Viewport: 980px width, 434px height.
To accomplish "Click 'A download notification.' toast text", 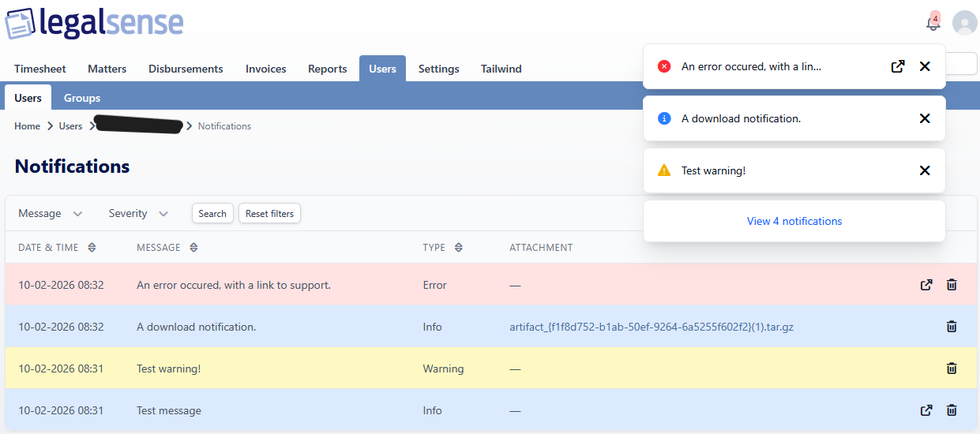I will [741, 118].
